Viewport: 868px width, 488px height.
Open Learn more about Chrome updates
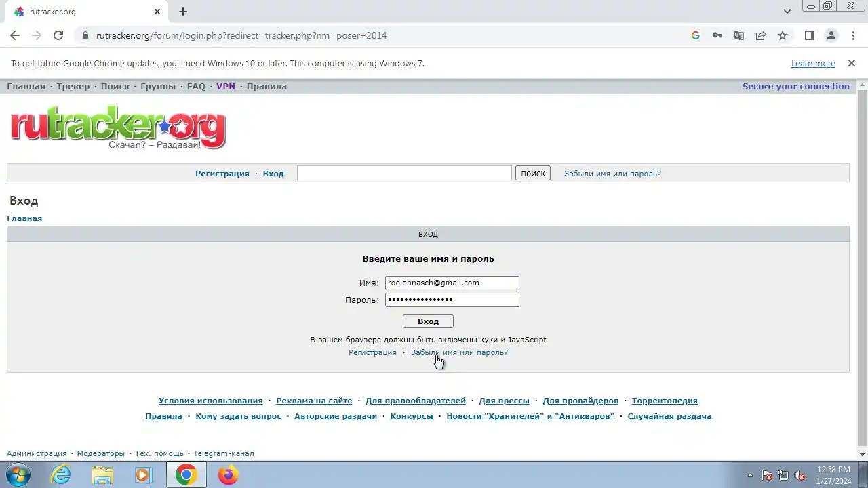(813, 63)
